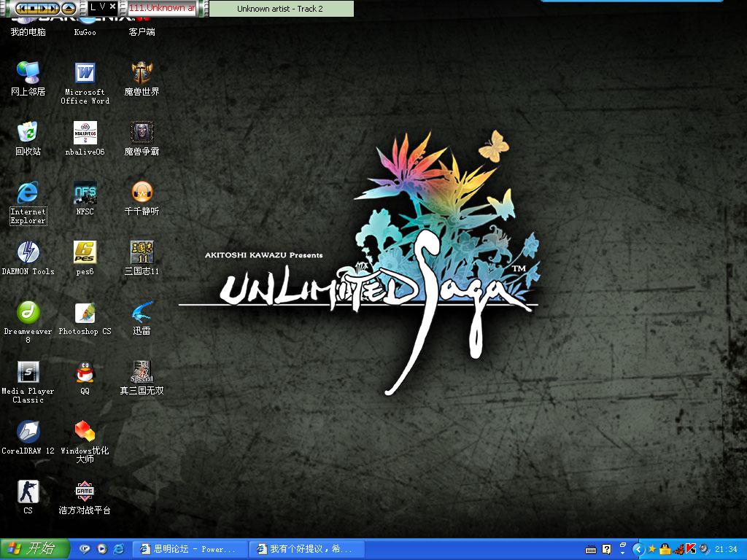Screen dimensions: 747x560
Task: Open language bar options dropdown arrow
Action: (623, 553)
